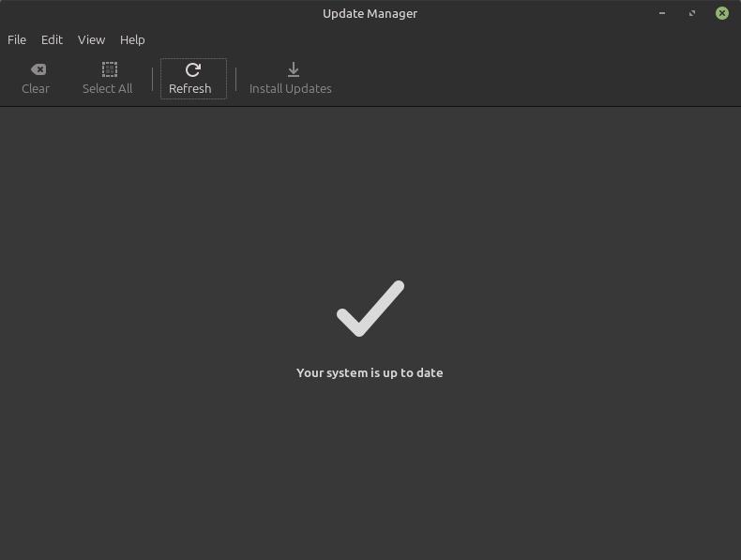Minimize the Update Manager window
Viewport: 741px width, 560px height.
pyautogui.click(x=663, y=13)
